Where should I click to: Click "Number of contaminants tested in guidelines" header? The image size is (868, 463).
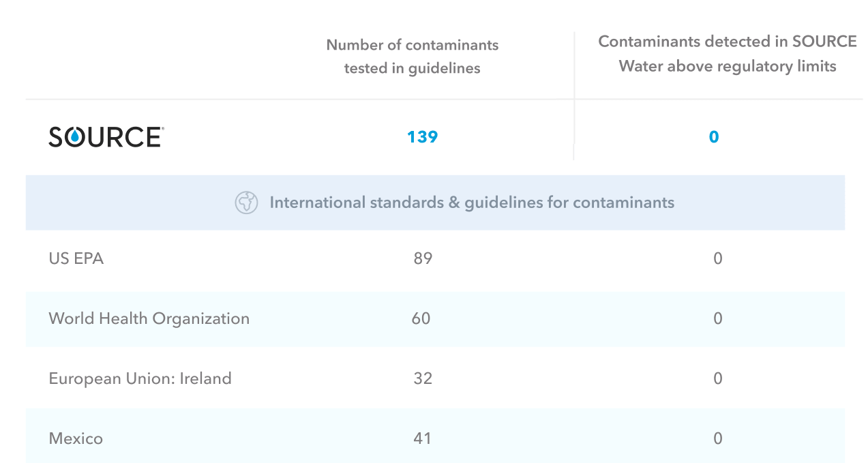pyautogui.click(x=413, y=57)
